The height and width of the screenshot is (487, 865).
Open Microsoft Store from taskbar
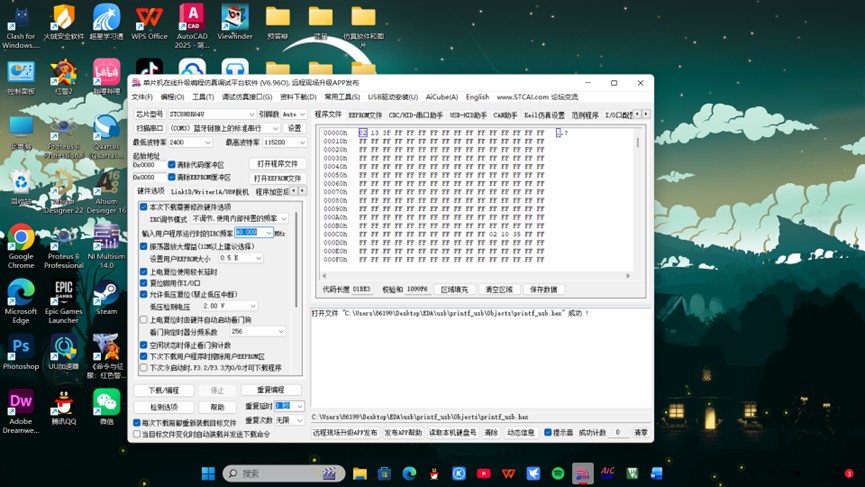[385, 473]
